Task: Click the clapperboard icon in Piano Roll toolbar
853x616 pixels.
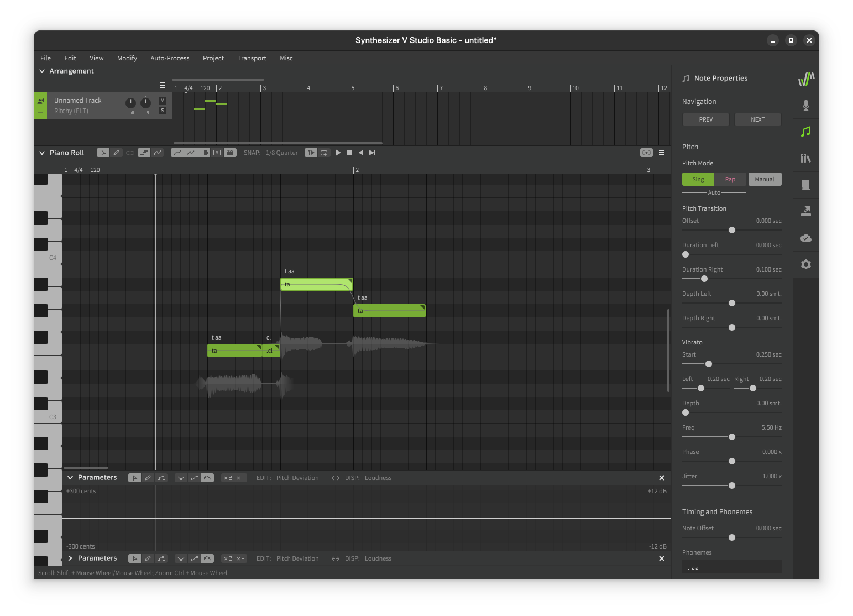Action: (231, 153)
